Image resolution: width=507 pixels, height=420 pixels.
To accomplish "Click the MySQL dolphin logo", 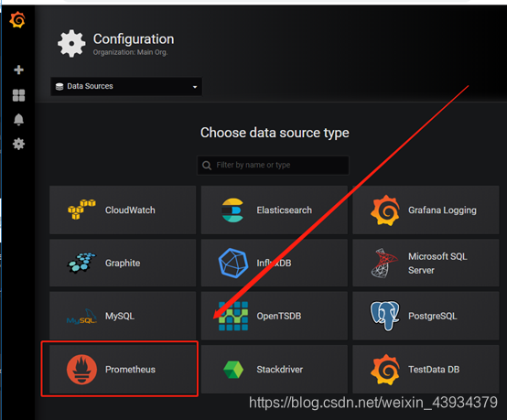I will coord(81,317).
